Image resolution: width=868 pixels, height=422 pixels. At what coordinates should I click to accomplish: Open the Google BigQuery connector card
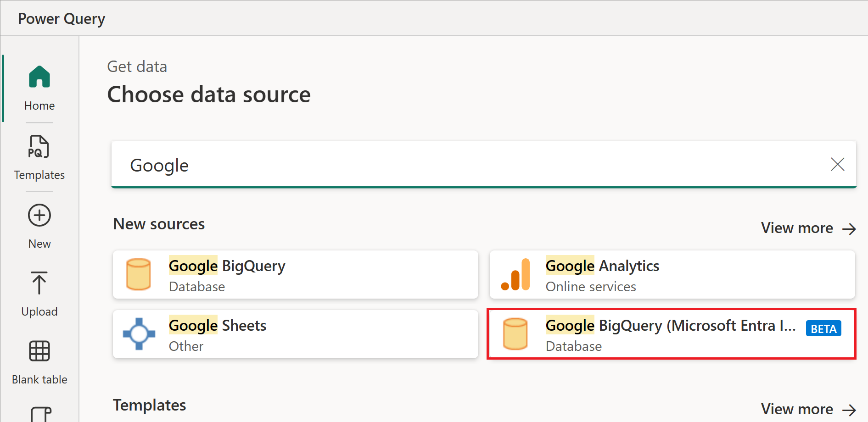tap(296, 274)
